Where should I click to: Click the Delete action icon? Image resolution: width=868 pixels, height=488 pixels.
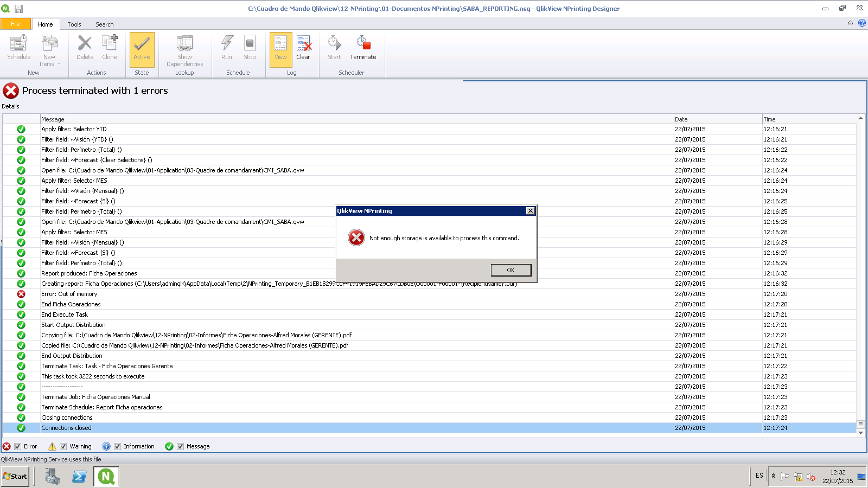pyautogui.click(x=85, y=48)
